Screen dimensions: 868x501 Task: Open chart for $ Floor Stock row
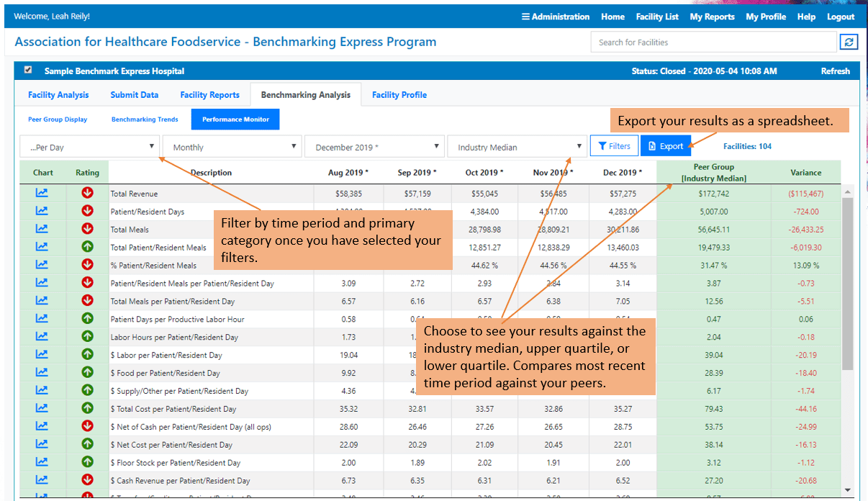click(x=42, y=462)
